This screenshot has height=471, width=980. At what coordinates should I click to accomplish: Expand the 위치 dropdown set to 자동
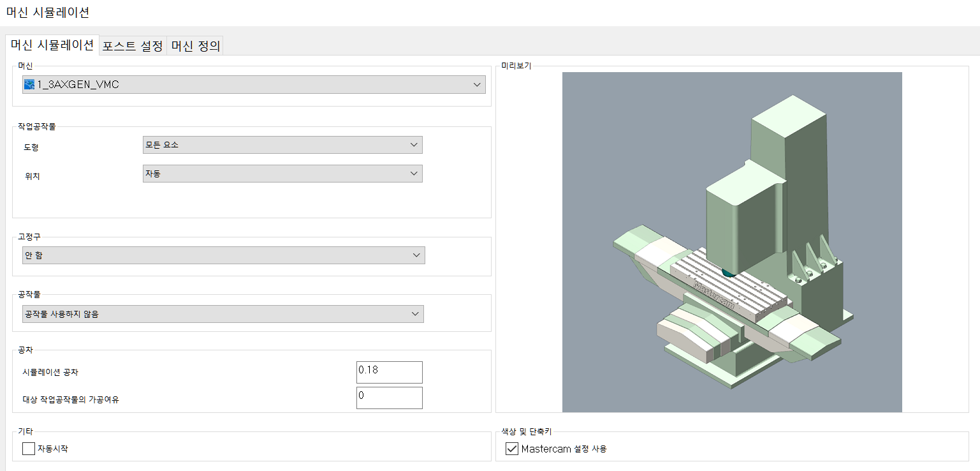point(282,174)
